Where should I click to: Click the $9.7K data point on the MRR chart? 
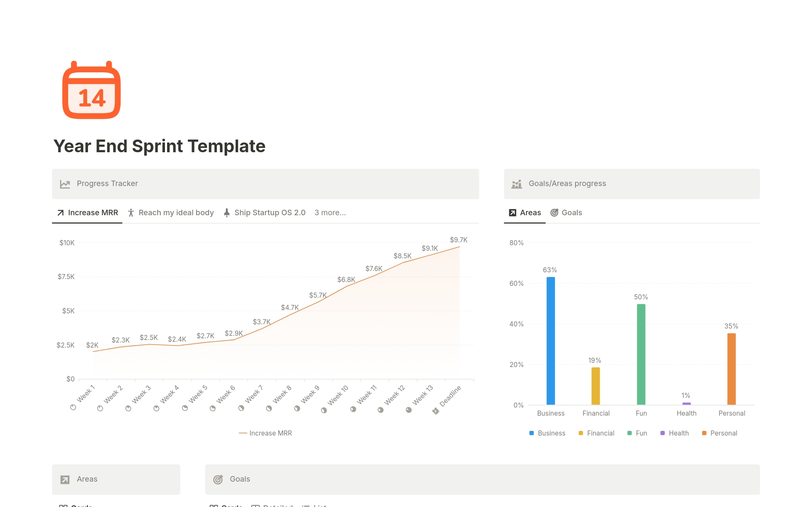459,246
